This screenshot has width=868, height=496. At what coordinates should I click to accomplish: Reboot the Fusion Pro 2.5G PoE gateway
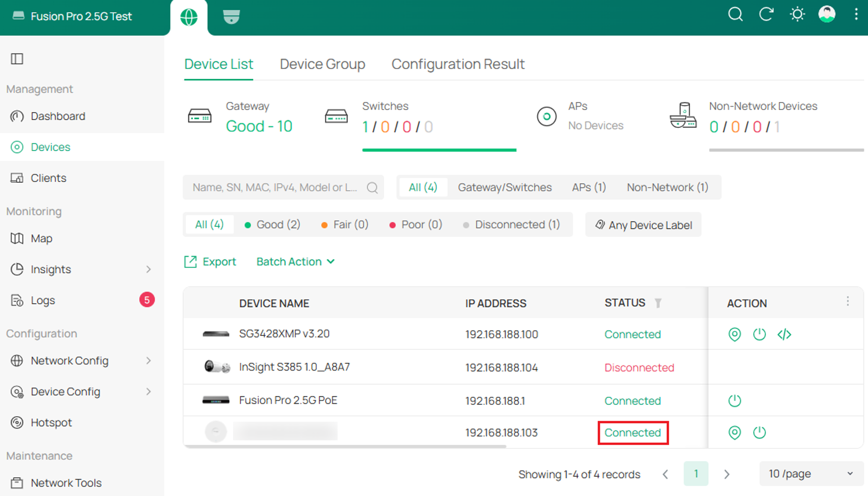point(735,400)
